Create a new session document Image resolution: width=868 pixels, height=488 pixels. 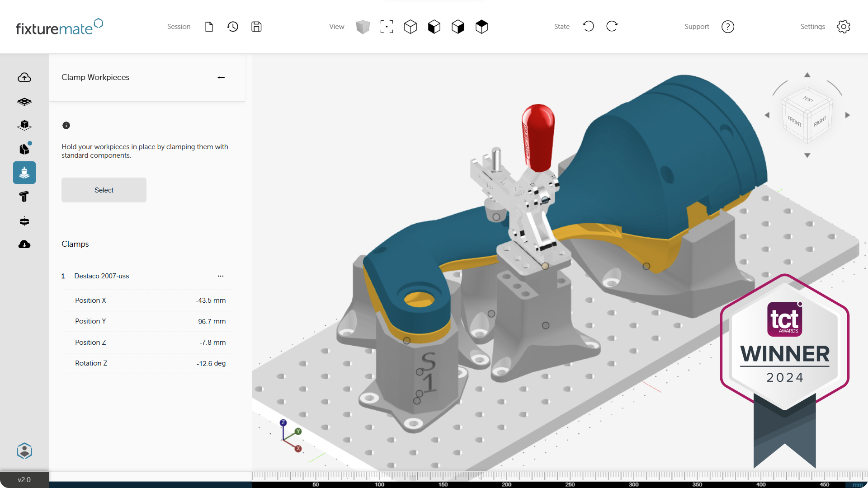[x=209, y=27]
